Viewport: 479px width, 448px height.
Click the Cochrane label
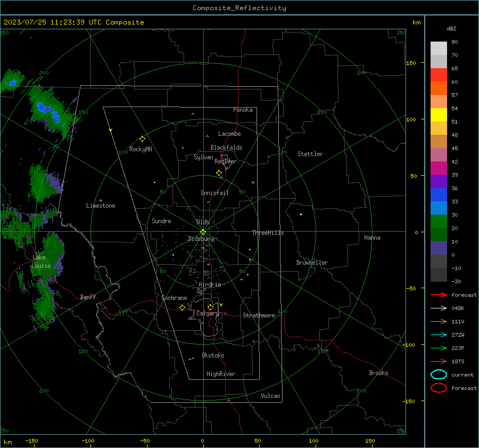(174, 298)
